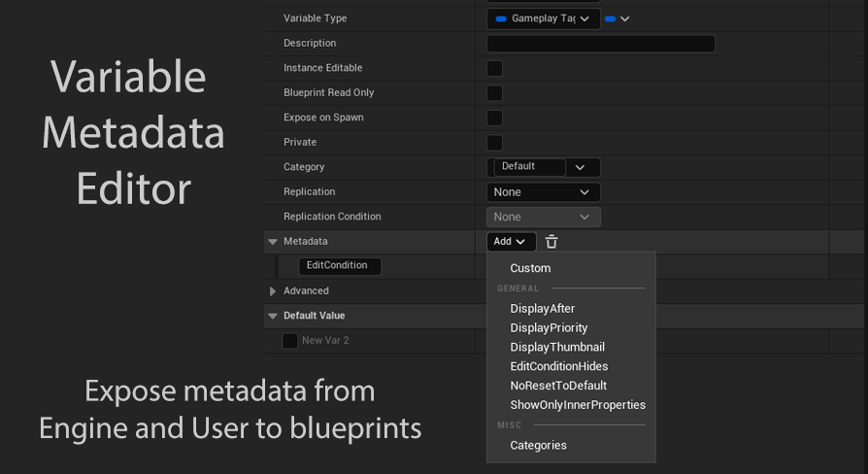Toggle the Expose on Spawn checkbox
Screen dimensions: 868x474
pos(494,118)
